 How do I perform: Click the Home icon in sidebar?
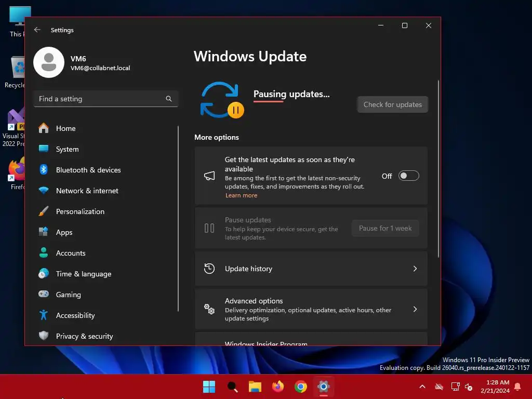(x=44, y=128)
